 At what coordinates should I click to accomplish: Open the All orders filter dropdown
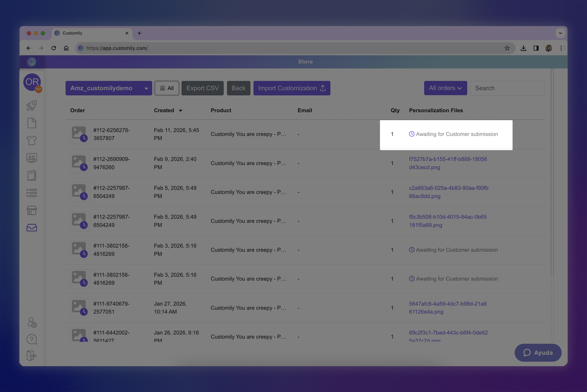(x=445, y=88)
